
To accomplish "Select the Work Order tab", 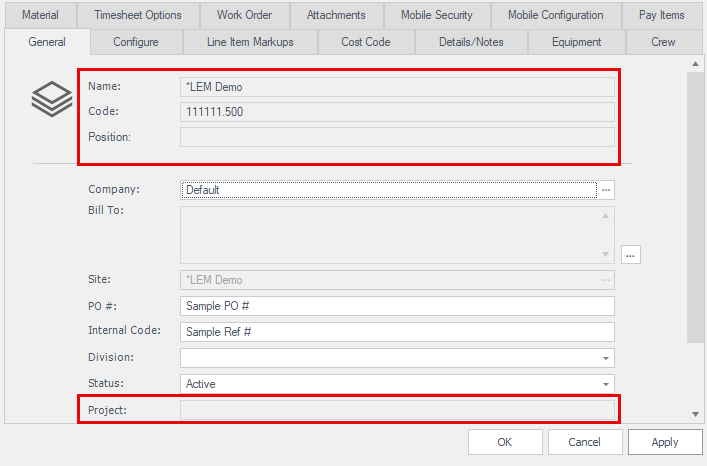I will 244,15.
